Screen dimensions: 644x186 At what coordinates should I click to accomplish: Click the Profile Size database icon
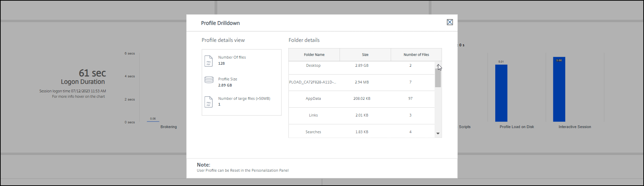(x=209, y=80)
